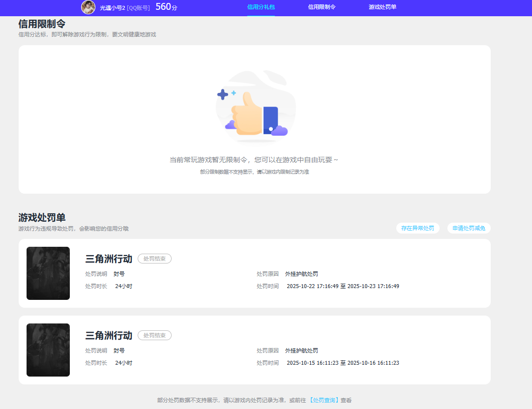Open the 信用分礼包 tab
Viewport: 532px width, 409px height.
261,7
